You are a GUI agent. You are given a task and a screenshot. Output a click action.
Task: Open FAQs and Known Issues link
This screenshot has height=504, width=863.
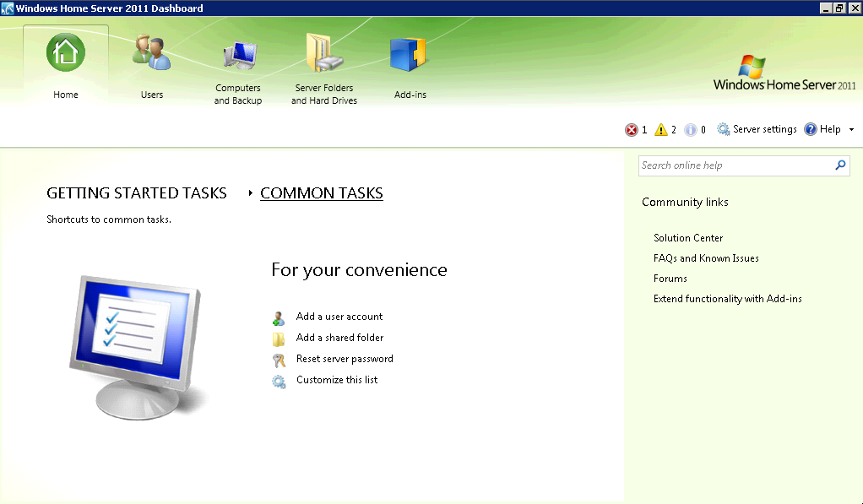[x=706, y=258]
